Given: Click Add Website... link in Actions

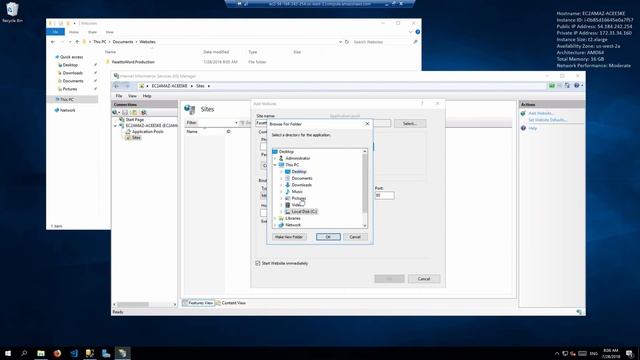Looking at the screenshot, I should tap(541, 113).
